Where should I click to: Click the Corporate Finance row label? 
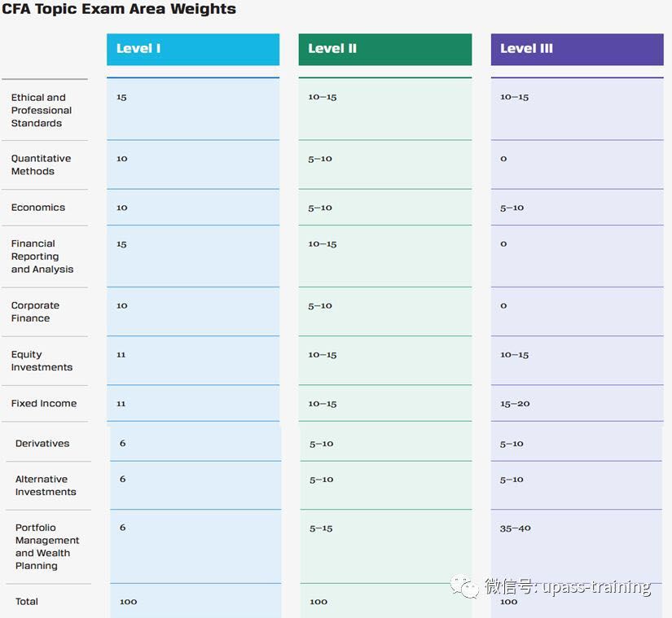pos(35,312)
